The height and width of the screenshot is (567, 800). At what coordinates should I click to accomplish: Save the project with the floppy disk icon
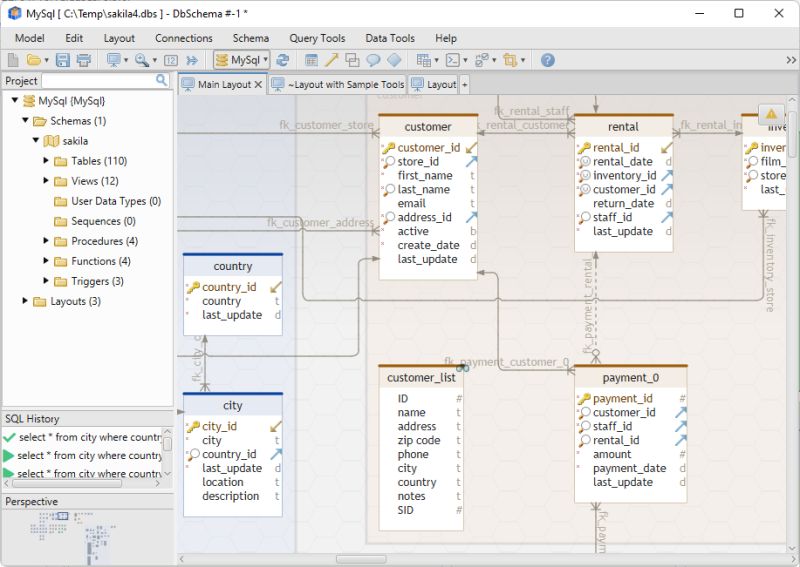[x=63, y=60]
